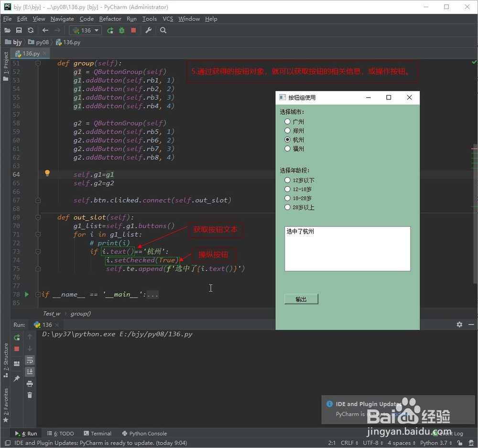Open Search Everywhere magnifier icon
The width and height of the screenshot is (478, 448).
pos(163,30)
